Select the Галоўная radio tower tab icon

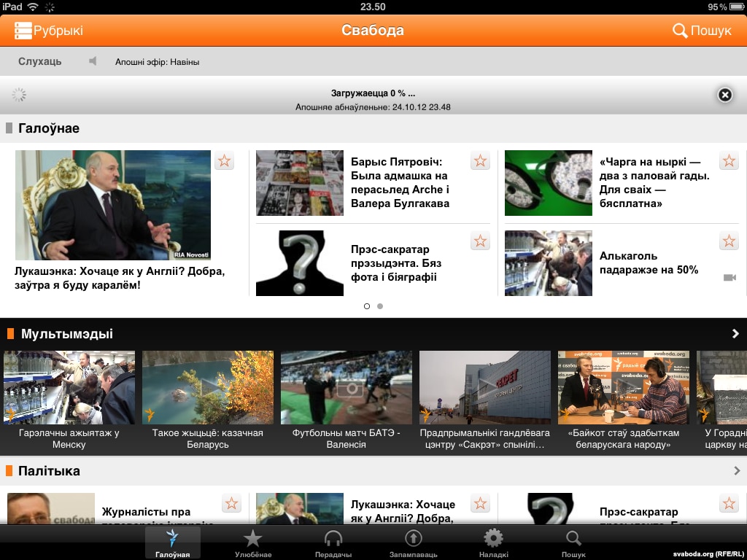point(172,537)
